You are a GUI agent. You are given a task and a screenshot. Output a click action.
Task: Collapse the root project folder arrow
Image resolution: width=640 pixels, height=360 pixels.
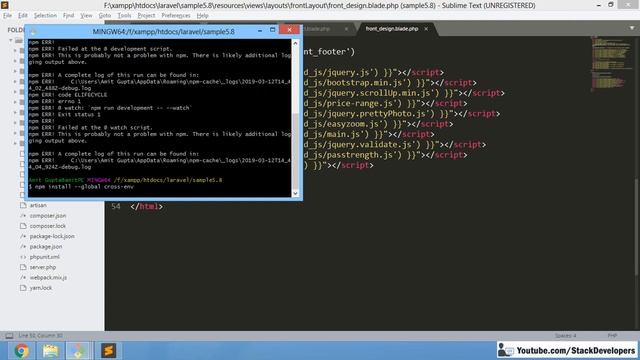pyautogui.click(x=11, y=40)
